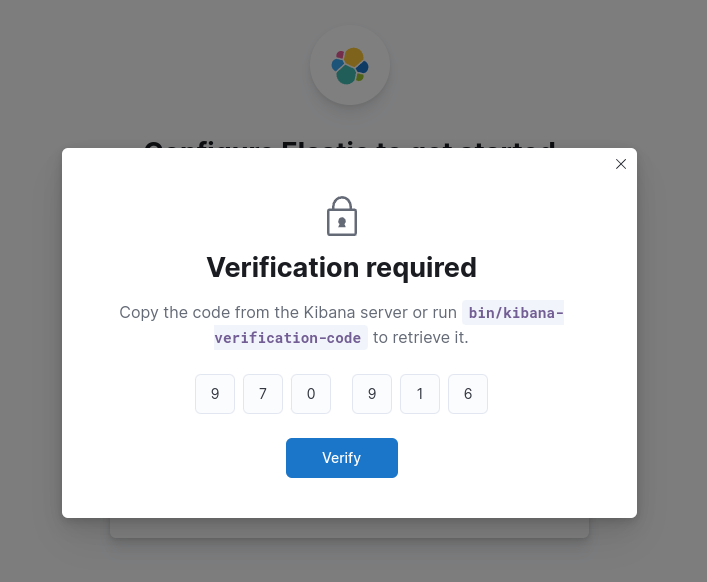This screenshot has height=582, width=707.
Task: Click the partially hidden Configure Elastic heading
Action: click(349, 143)
